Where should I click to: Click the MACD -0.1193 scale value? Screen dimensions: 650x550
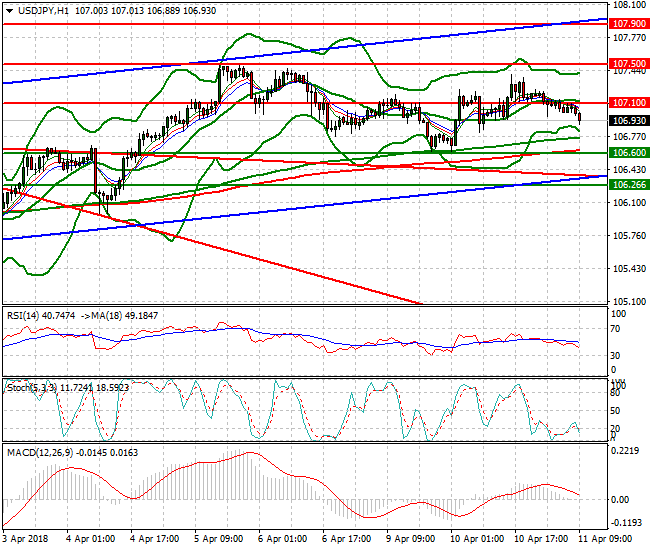pos(626,522)
